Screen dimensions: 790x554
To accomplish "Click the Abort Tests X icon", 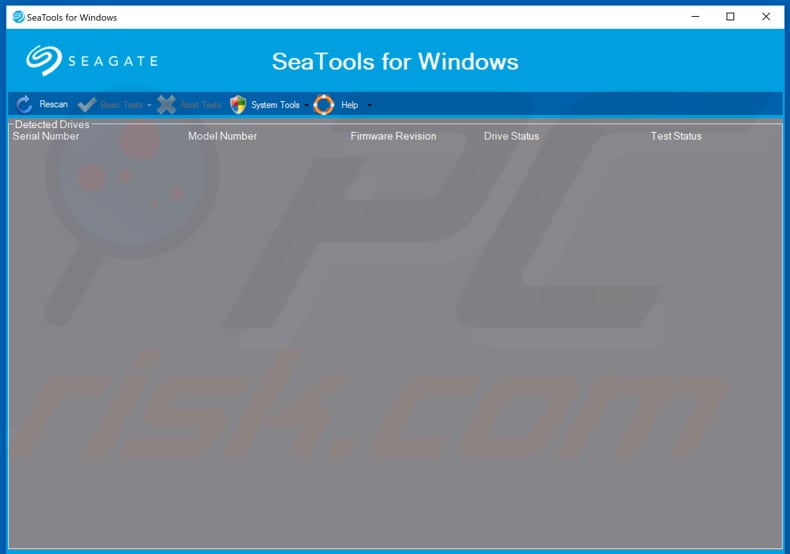I will (166, 104).
